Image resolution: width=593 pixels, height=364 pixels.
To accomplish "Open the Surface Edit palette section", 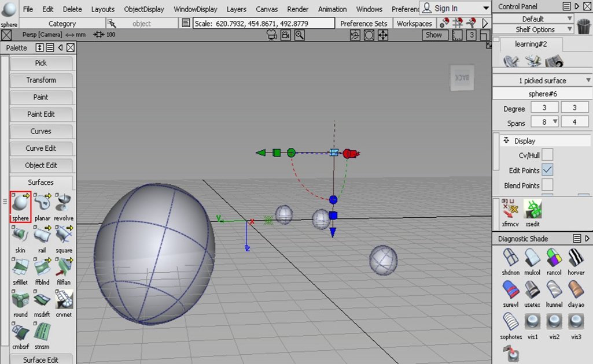I will click(41, 359).
